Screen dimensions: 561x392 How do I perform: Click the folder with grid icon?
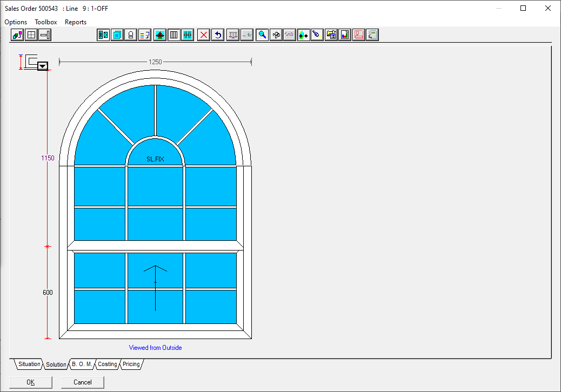[331, 35]
